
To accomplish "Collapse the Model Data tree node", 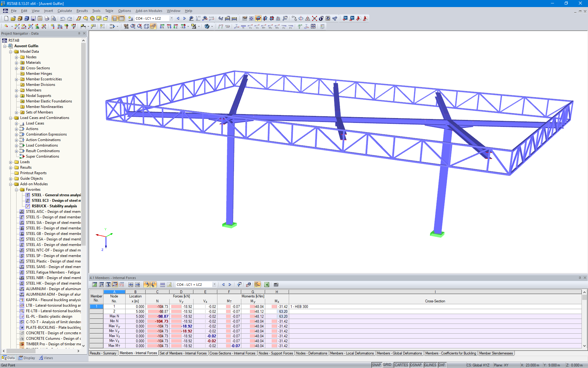I will pos(11,52).
